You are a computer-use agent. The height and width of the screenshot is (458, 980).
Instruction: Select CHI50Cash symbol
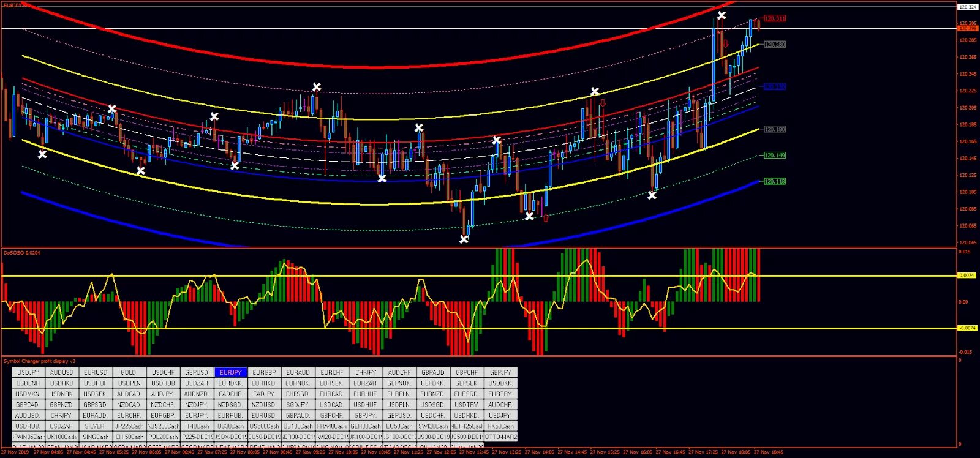click(129, 437)
